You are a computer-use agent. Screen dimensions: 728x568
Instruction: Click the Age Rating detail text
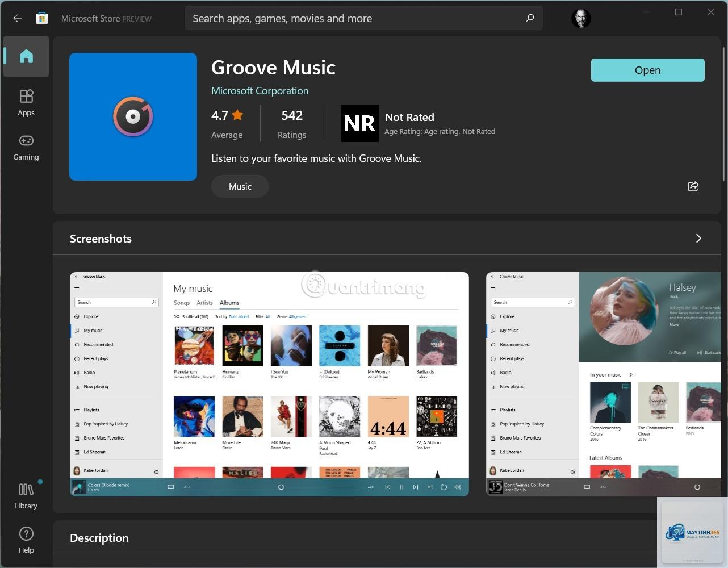pyautogui.click(x=440, y=131)
